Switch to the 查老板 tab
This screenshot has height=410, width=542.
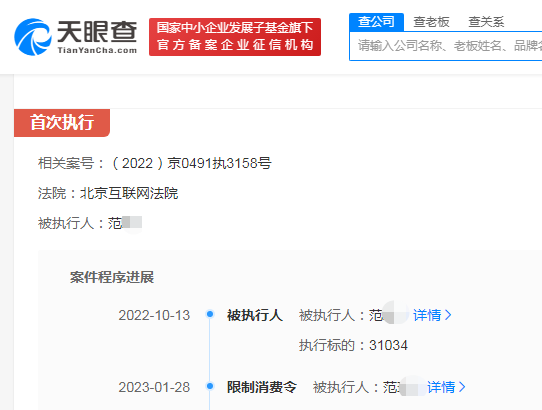coord(431,22)
